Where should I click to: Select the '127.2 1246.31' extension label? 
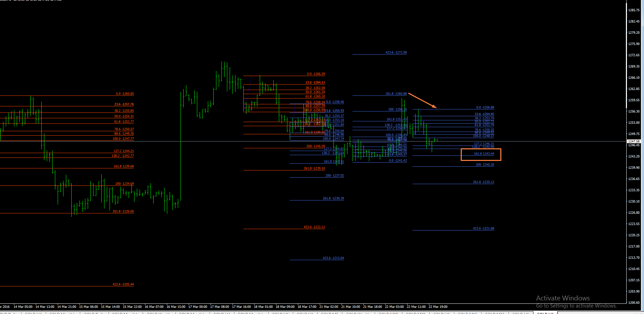tap(484, 144)
